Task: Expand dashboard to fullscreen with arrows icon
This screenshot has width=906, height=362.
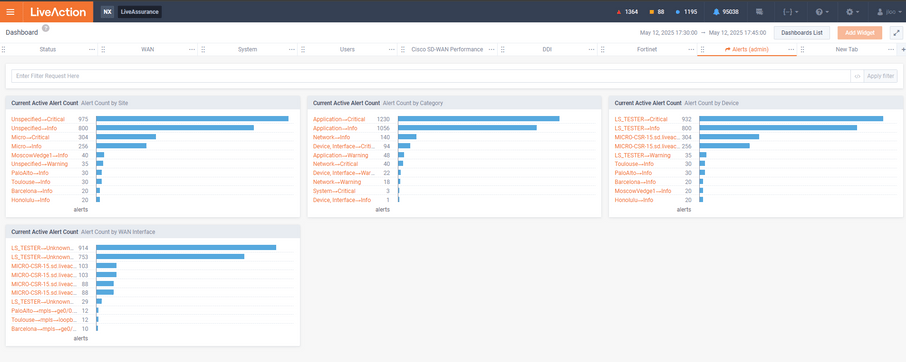Action: [896, 33]
